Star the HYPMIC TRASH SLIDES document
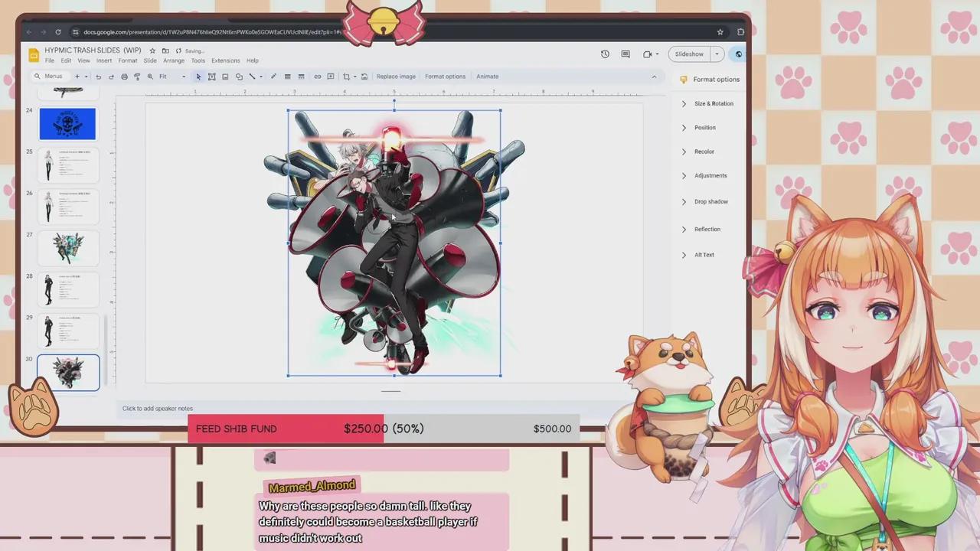The width and height of the screenshot is (980, 551). 152,51
